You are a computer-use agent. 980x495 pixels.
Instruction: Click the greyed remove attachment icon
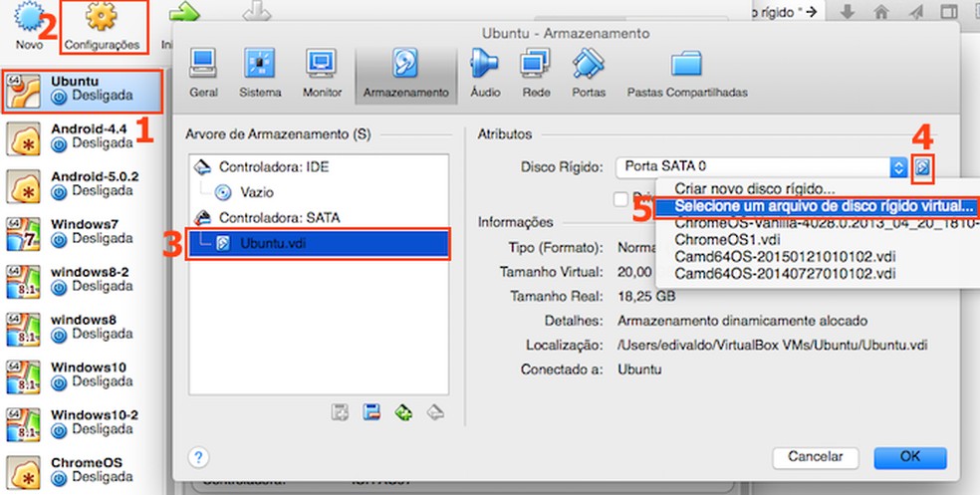[435, 412]
